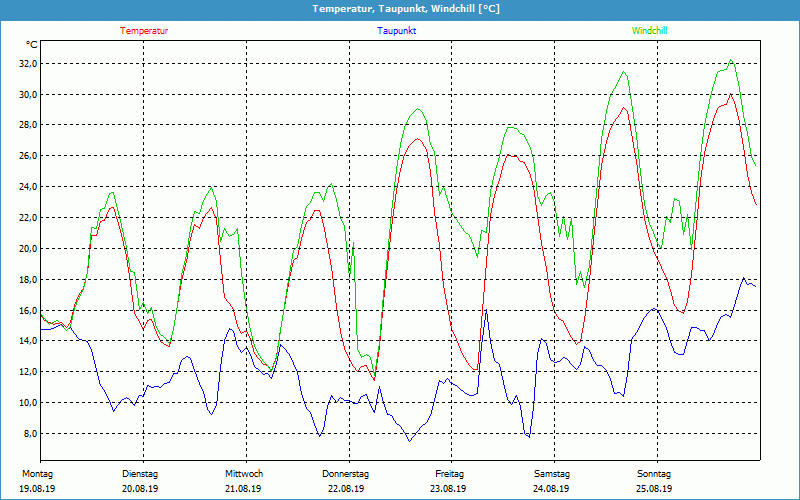Screen dimensions: 800x500
Task: Click the °C axis unit label
Action: (x=31, y=45)
